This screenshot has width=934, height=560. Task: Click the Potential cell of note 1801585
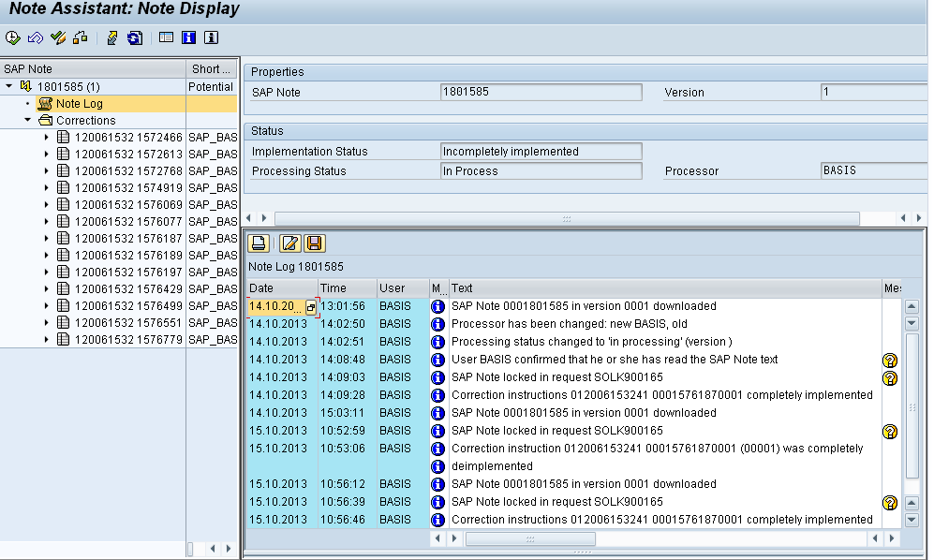tap(211, 86)
